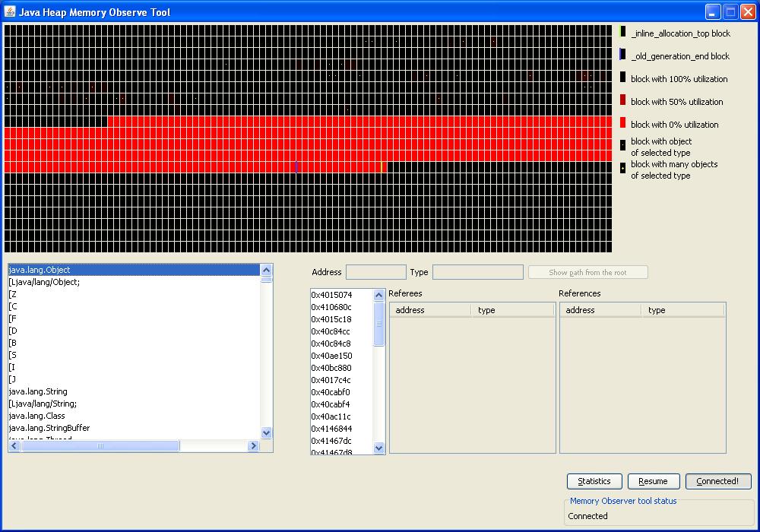Click type list scroll right arrow
Viewport: 760px width, 532px height.
(253, 446)
